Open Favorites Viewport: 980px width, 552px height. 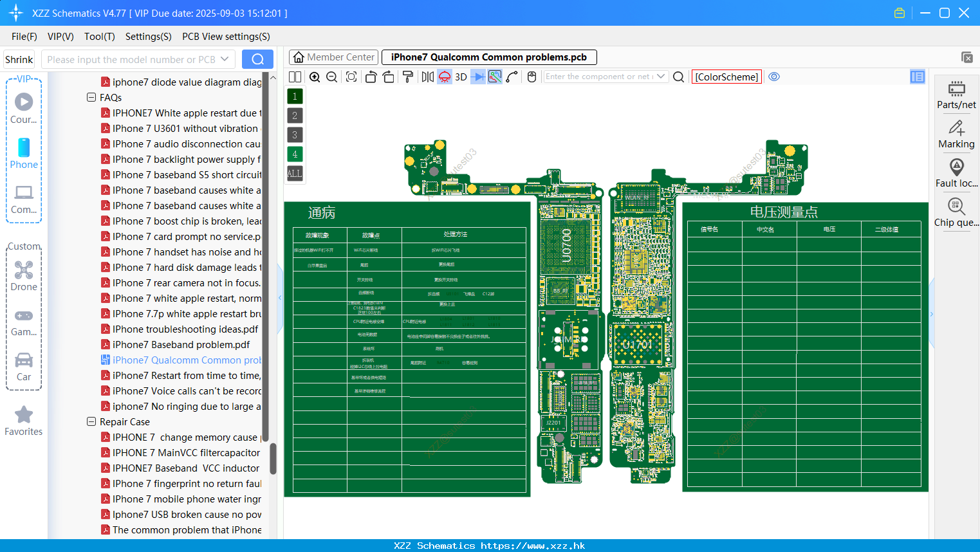[x=24, y=421]
